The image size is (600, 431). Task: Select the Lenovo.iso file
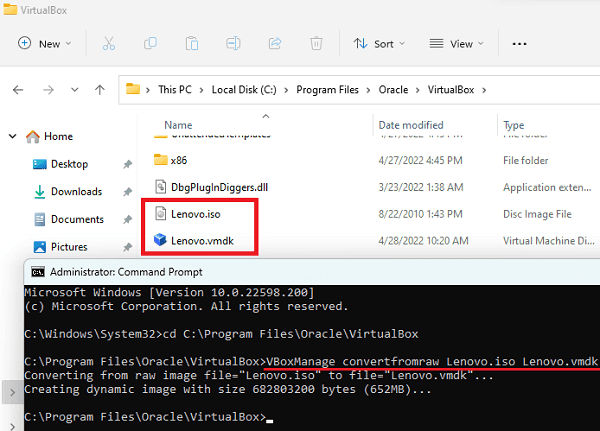194,213
